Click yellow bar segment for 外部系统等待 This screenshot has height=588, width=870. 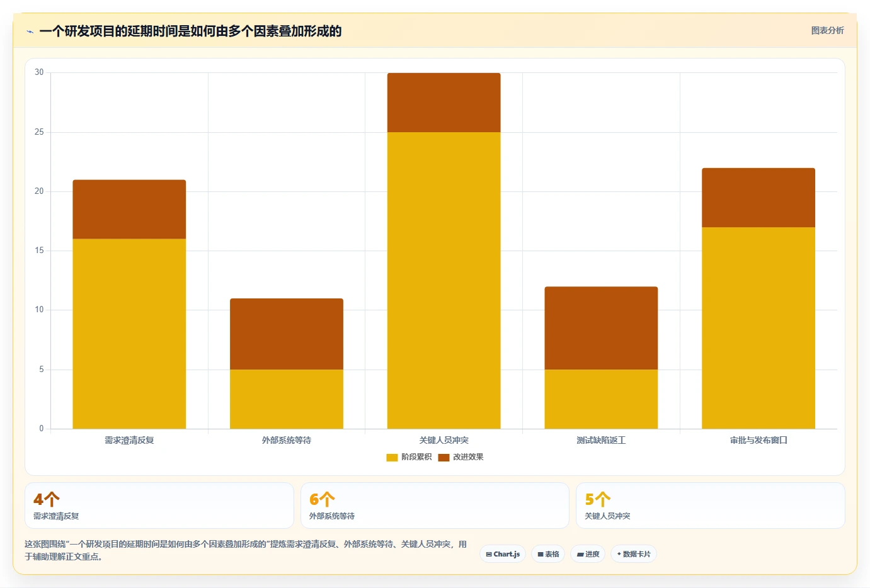(x=287, y=399)
